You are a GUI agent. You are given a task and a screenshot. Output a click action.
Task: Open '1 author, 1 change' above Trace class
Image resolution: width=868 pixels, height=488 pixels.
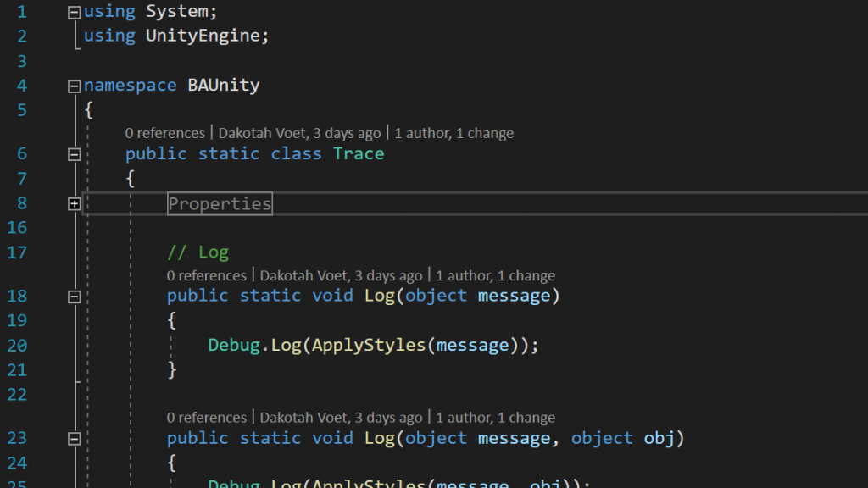(x=453, y=133)
